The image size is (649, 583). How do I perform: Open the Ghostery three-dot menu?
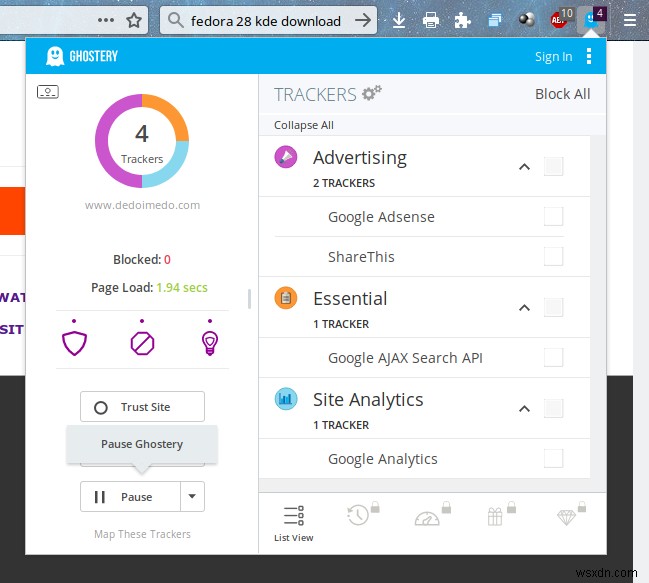[589, 56]
